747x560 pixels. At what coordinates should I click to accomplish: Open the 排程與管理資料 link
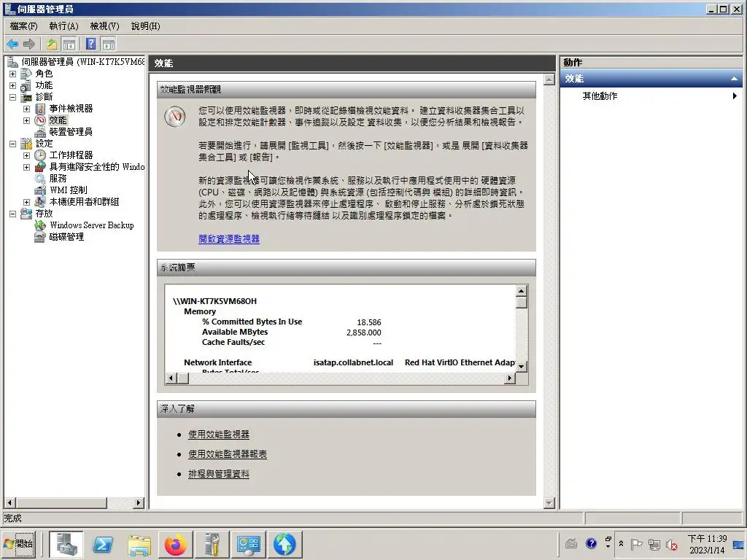(x=219, y=474)
